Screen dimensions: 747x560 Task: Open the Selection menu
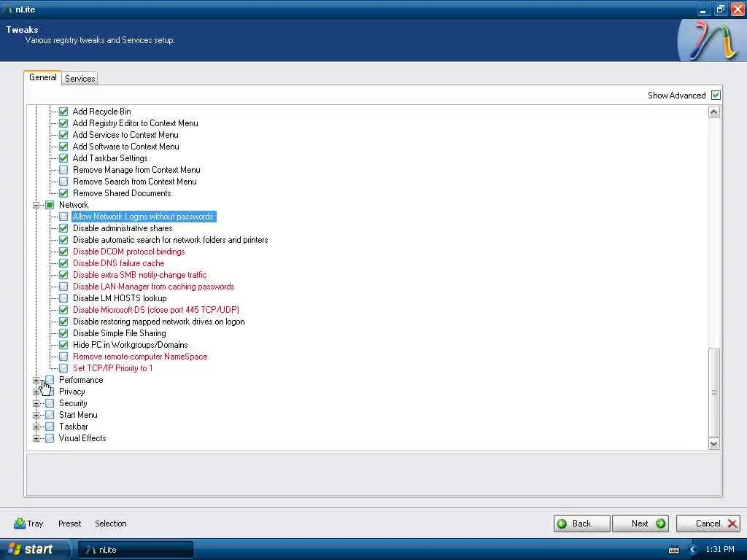coord(111,524)
